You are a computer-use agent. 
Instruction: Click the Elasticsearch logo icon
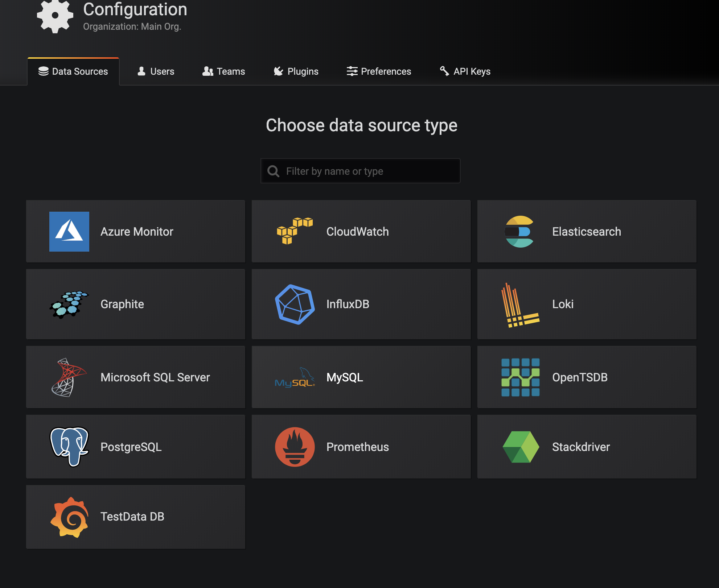coord(519,232)
